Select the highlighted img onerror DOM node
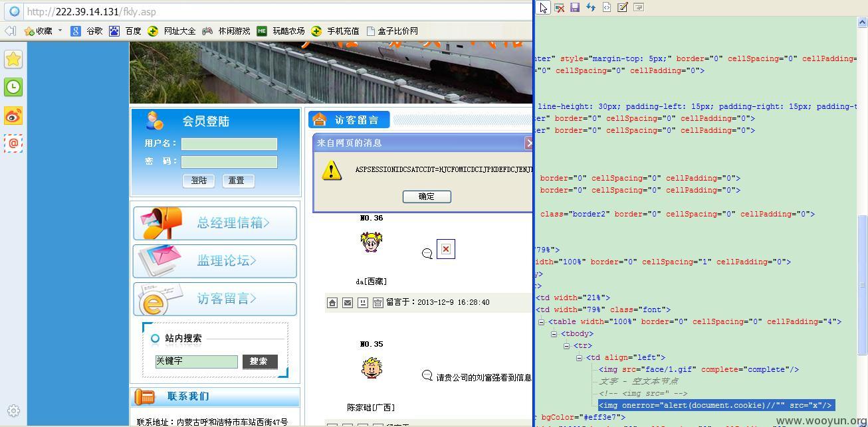Screen dimensions: 868x427 click(716, 406)
